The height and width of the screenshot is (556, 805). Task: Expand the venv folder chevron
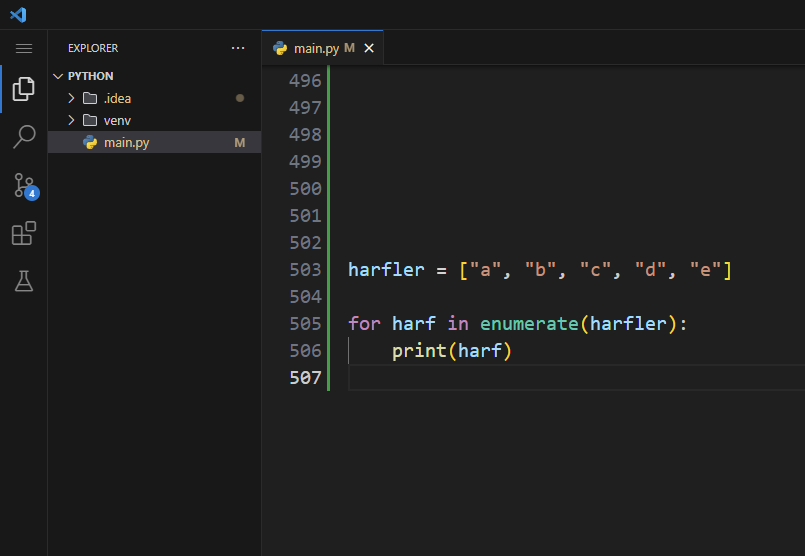[71, 120]
